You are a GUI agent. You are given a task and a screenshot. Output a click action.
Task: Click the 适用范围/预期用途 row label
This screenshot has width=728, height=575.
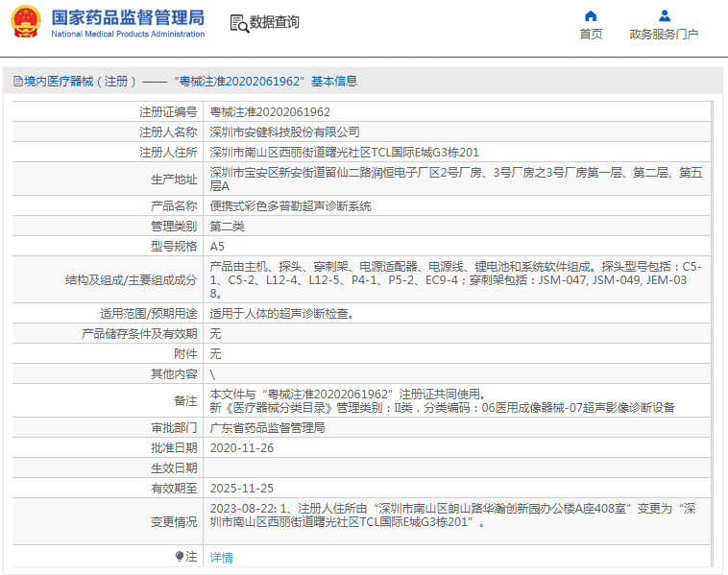coord(149,314)
